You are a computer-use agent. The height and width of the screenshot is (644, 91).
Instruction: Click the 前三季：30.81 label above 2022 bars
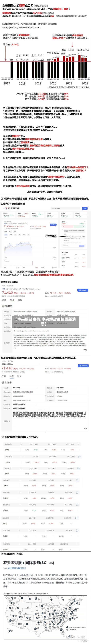(x=83, y=50)
